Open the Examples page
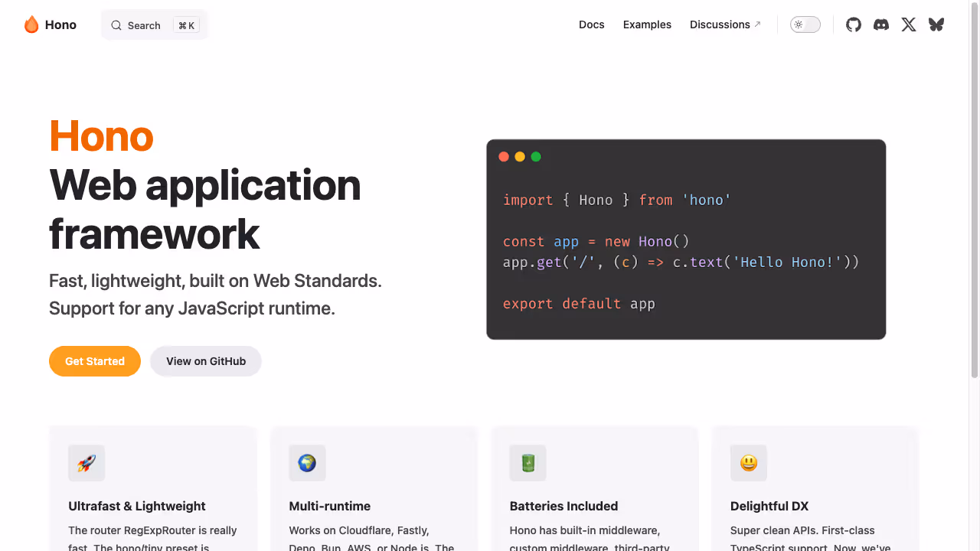Viewport: 980px width, 551px height. 647,24
